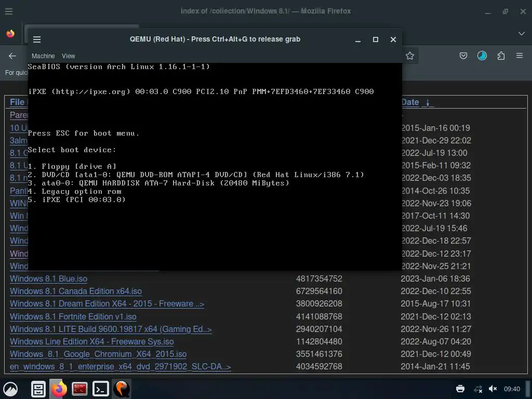Click the Firefox logo icon beside the tab strip

point(10,34)
